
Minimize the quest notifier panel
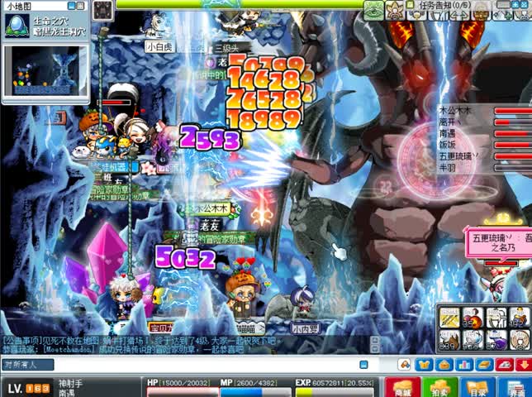(504, 4)
